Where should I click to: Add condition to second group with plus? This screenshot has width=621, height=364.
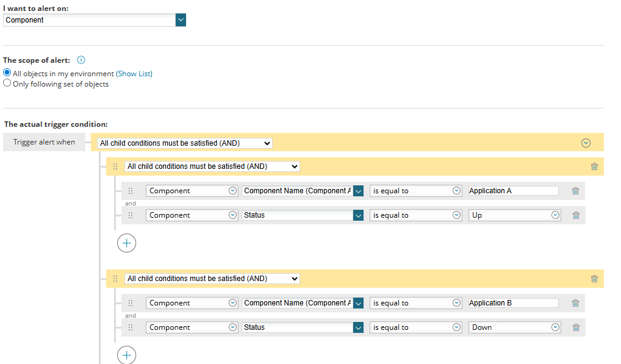coord(127,355)
